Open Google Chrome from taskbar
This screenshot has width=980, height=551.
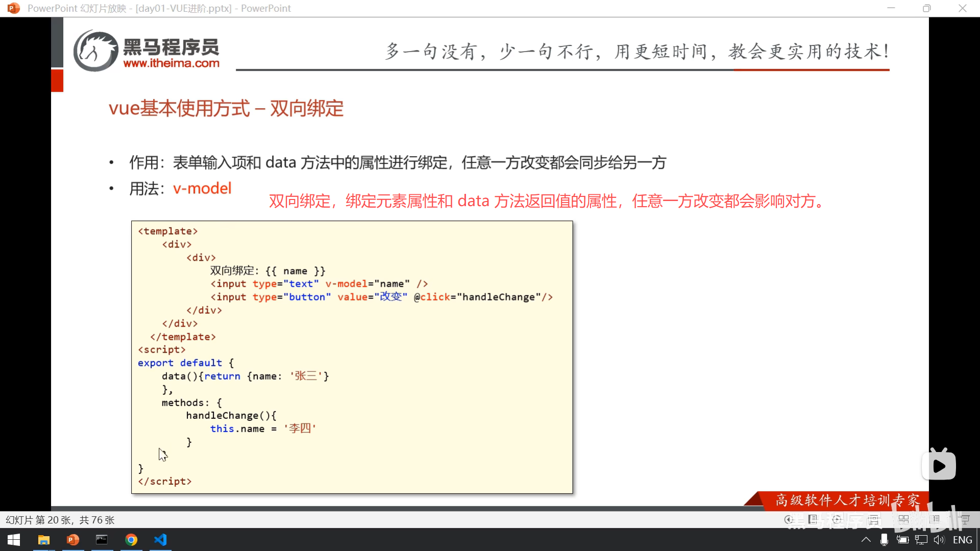pos(131,539)
